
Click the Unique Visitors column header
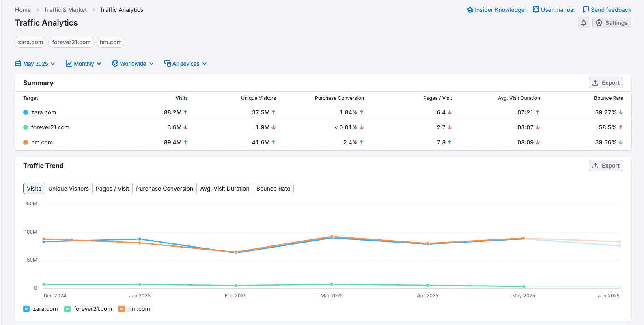(x=258, y=98)
